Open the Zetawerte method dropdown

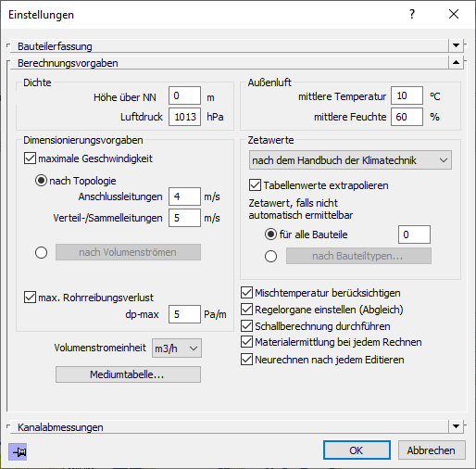pyautogui.click(x=350, y=160)
